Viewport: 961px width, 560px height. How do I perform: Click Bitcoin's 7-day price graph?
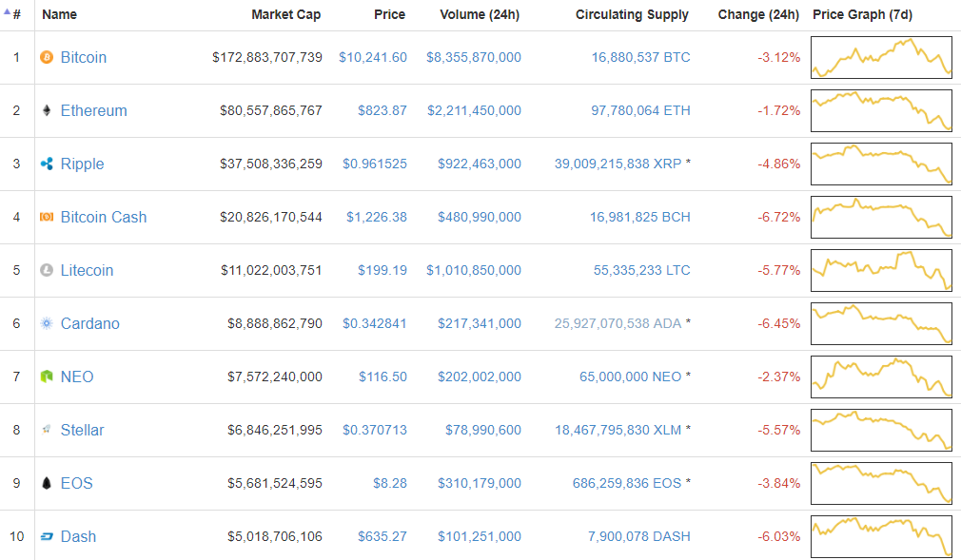point(880,57)
